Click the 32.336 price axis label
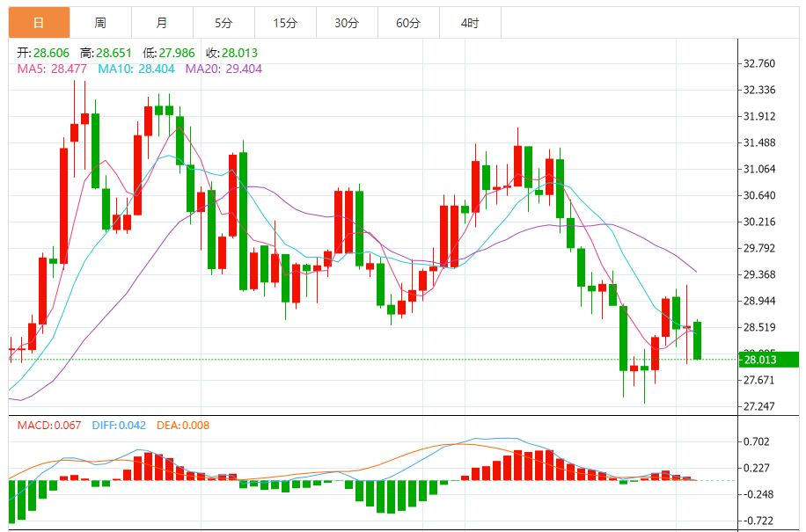The image size is (806, 532). pyautogui.click(x=759, y=90)
